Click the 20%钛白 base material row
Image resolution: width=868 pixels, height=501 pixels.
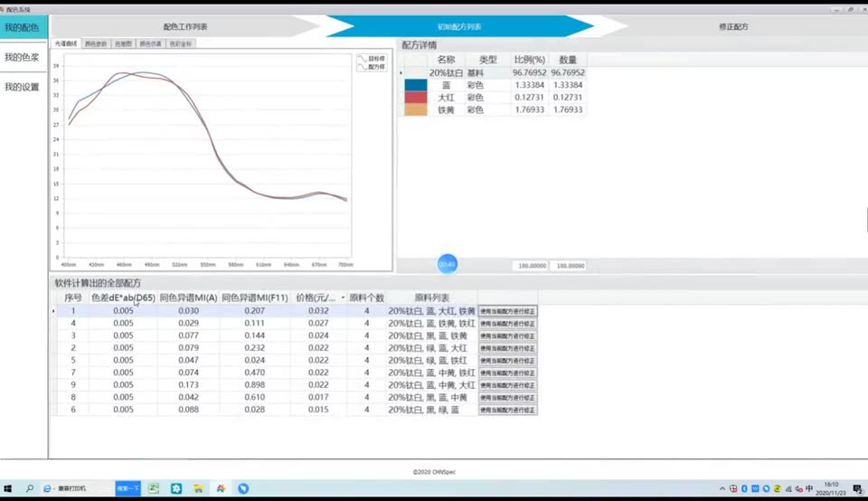click(492, 72)
